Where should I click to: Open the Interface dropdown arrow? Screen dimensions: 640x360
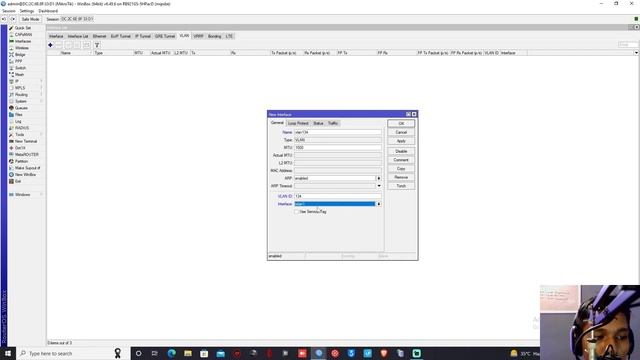click(x=378, y=204)
